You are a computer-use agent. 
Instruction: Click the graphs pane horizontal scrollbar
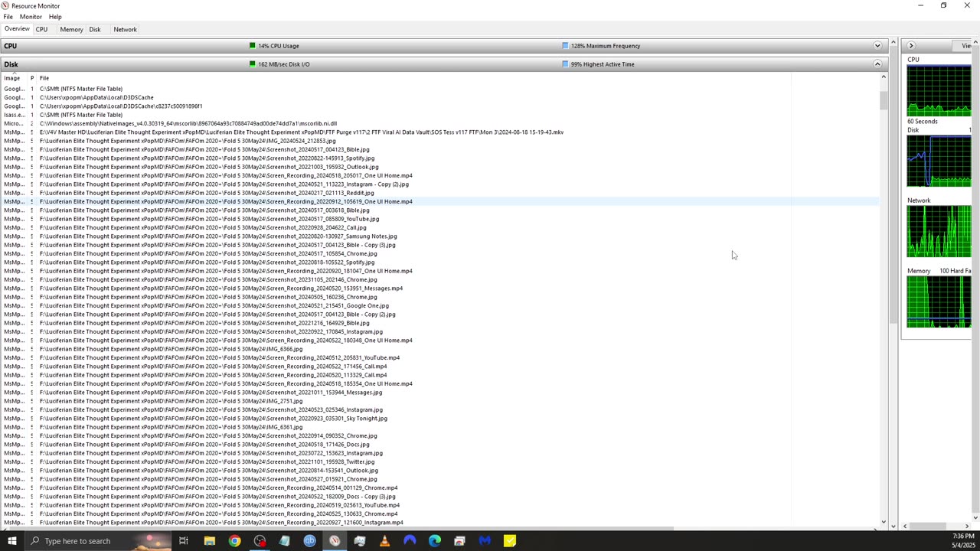[928, 526]
